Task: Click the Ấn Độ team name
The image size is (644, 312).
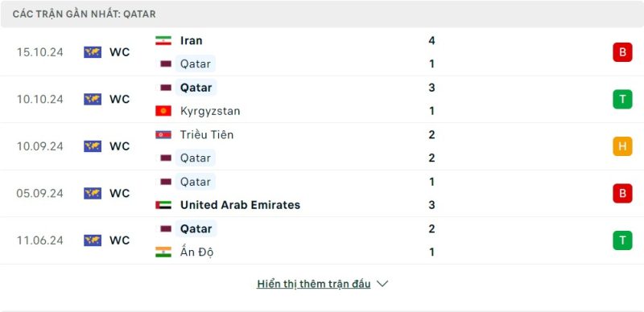Action: [x=196, y=252]
